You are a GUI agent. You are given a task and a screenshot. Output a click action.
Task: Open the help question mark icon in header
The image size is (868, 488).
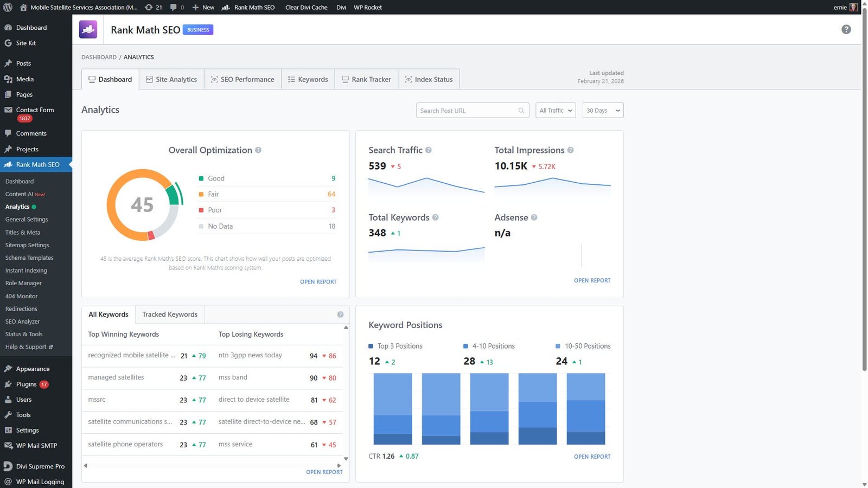846,29
